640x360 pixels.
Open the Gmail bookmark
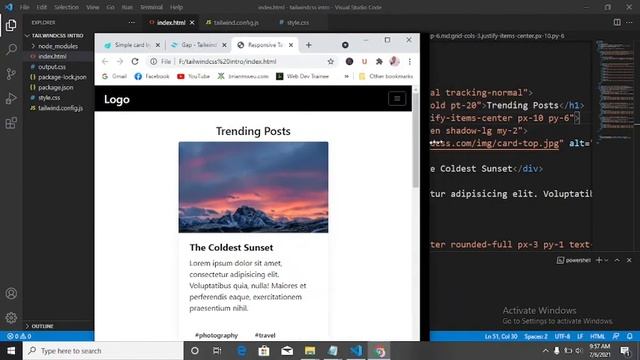click(x=114, y=76)
